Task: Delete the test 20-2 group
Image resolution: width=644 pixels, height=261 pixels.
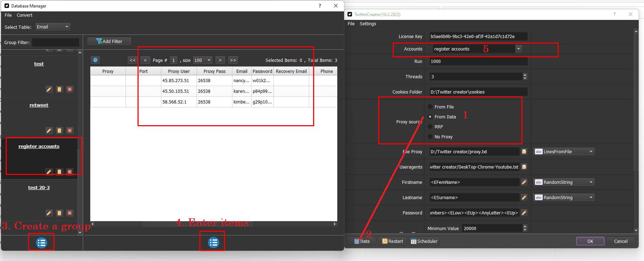Action: point(70,213)
